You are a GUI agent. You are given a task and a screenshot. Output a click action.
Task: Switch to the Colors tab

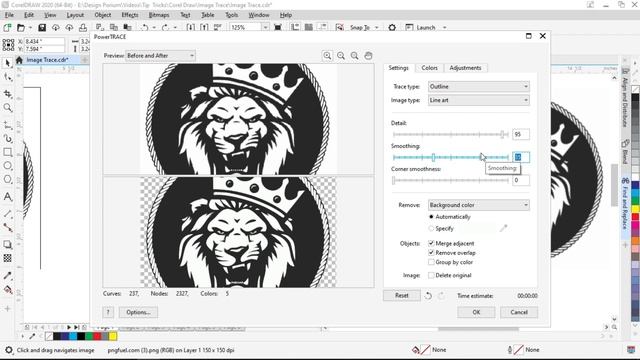pyautogui.click(x=429, y=68)
